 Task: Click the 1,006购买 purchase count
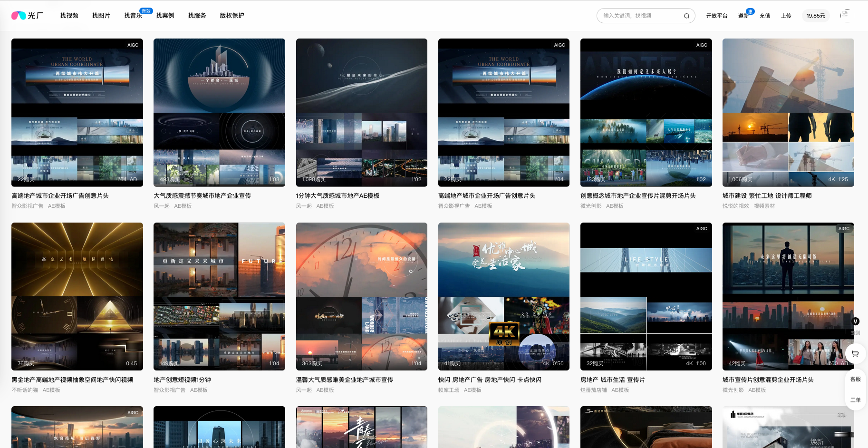coord(741,179)
